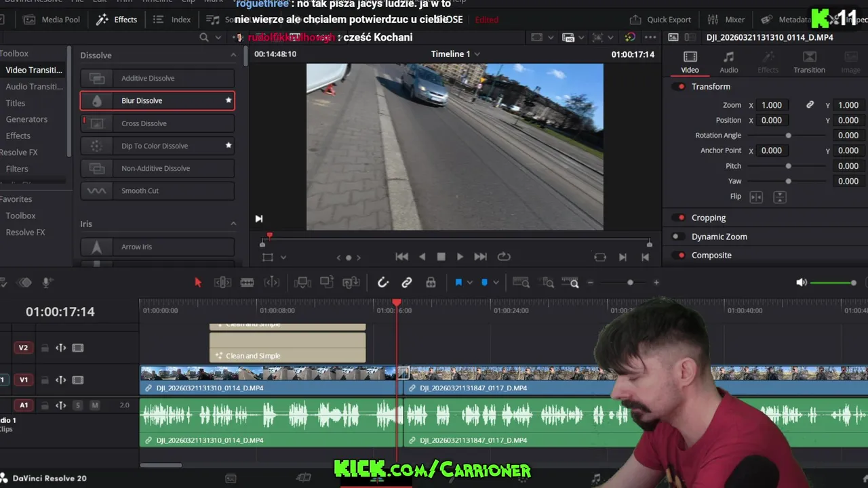Collapse the Iris transitions group
The width and height of the screenshot is (868, 488).
[x=233, y=224]
